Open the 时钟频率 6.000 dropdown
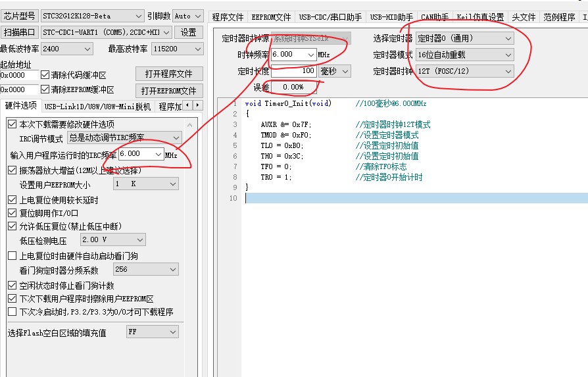 [x=293, y=55]
